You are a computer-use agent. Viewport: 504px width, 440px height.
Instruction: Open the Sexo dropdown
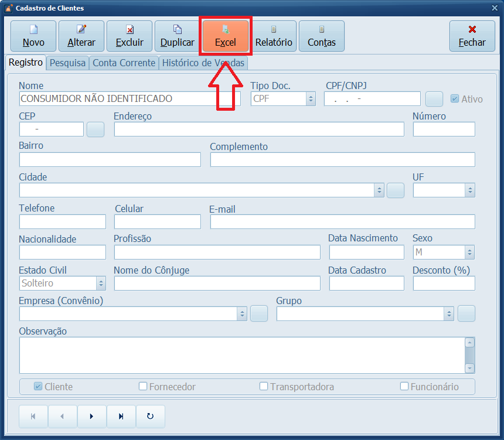(x=469, y=253)
